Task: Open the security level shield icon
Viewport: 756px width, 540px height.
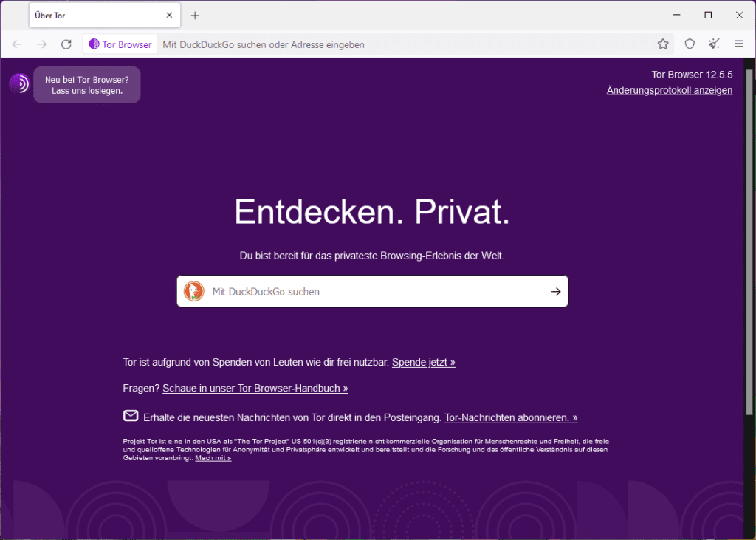Action: click(x=690, y=44)
